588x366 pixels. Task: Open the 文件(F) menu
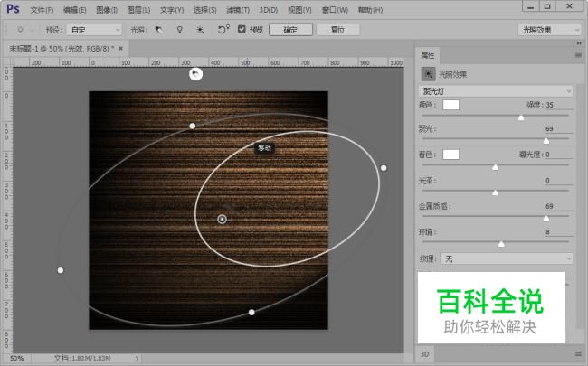pyautogui.click(x=42, y=10)
